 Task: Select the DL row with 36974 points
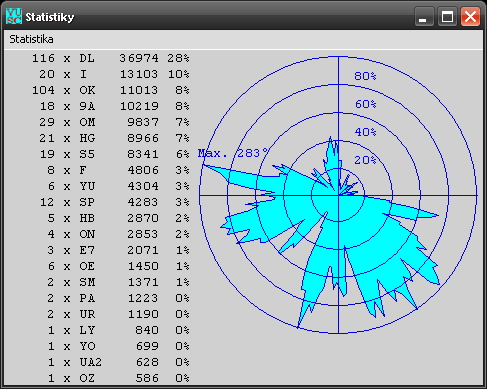(111, 58)
